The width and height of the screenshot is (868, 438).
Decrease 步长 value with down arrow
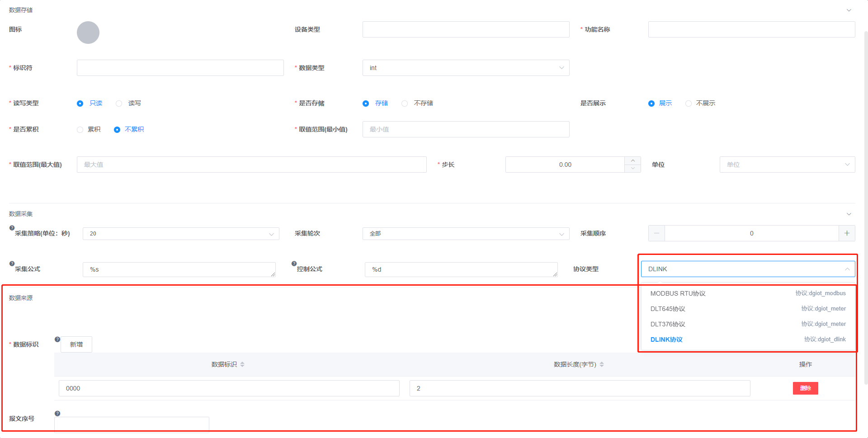(633, 169)
